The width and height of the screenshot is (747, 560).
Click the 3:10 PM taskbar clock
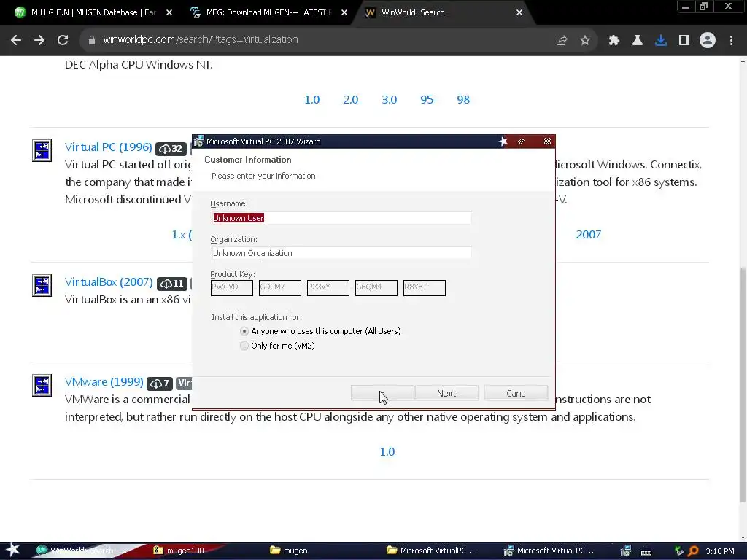[720, 551]
